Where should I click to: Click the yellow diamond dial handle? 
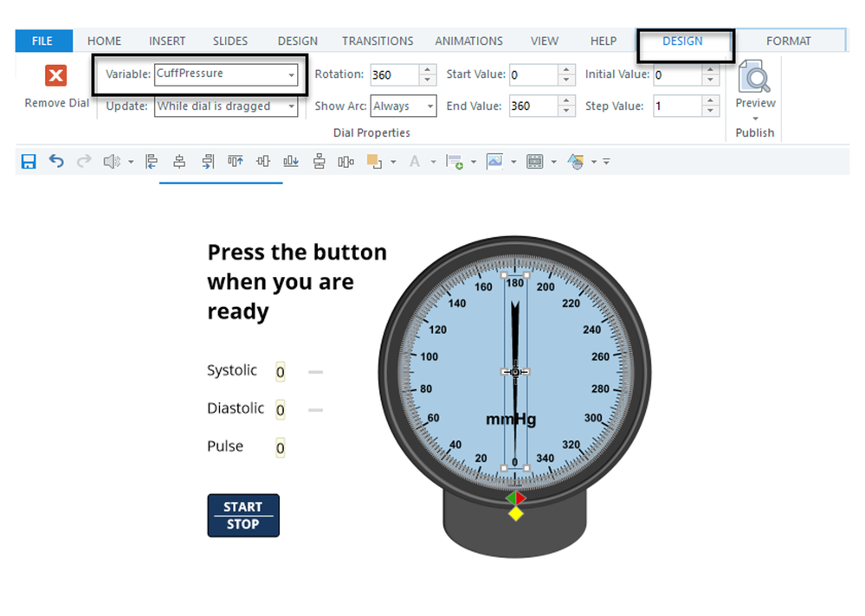[516, 514]
